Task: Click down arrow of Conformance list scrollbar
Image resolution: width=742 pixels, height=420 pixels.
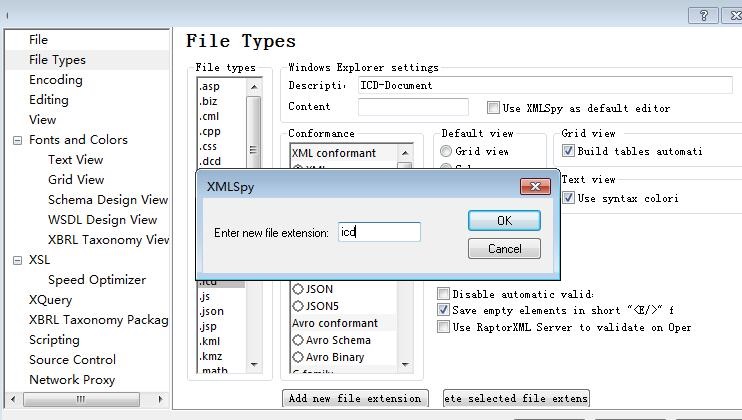Action: (x=405, y=364)
